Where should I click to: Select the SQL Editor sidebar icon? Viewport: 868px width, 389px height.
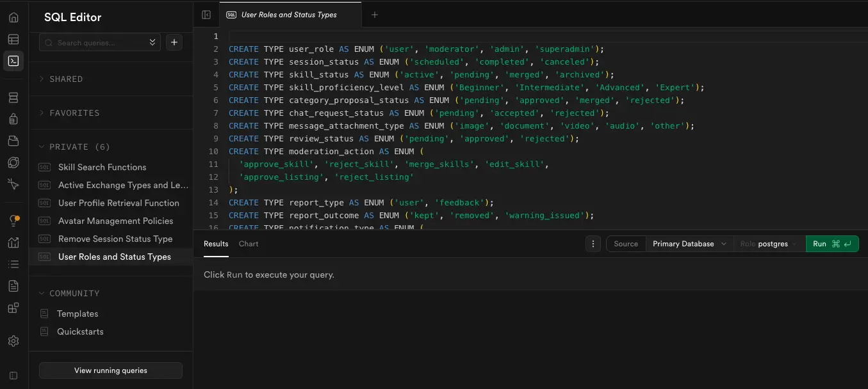[13, 61]
